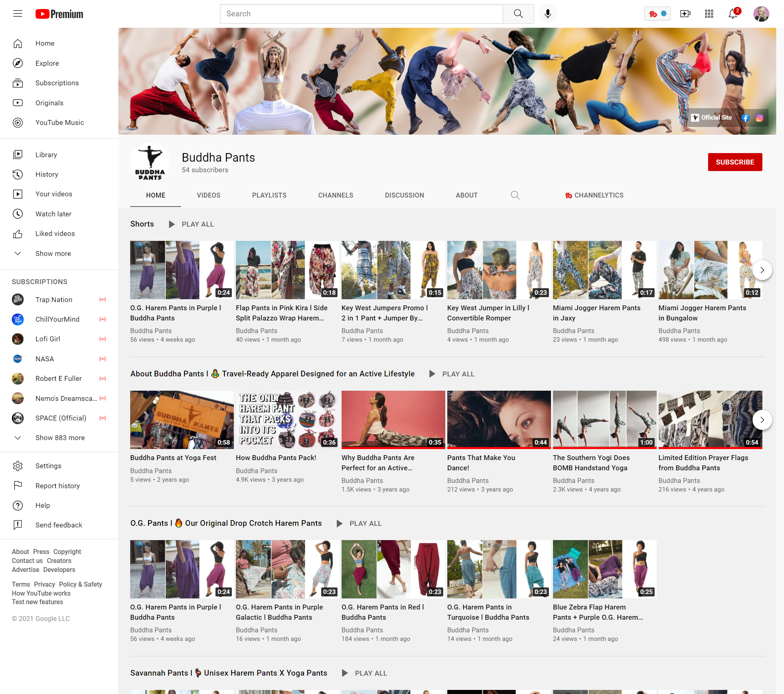The width and height of the screenshot is (784, 694).
Task: Open the SPACE (Official) subscription
Action: 59,418
